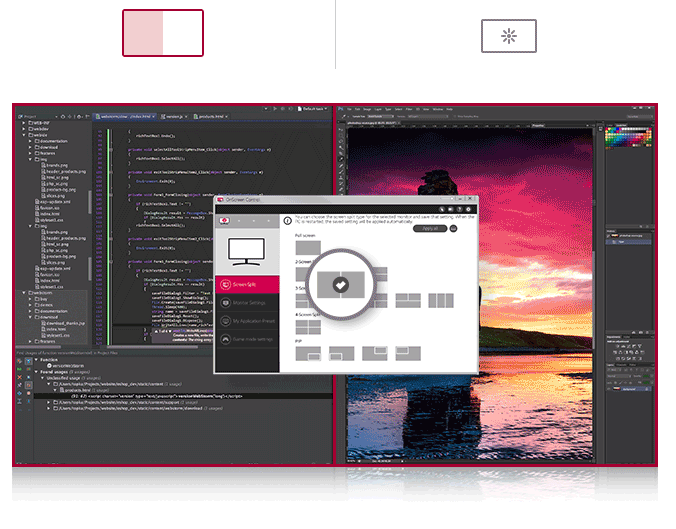Viewport: 676px width, 529px height.
Task: Choose PIP layout with bottom-left inset
Action: pos(341,354)
